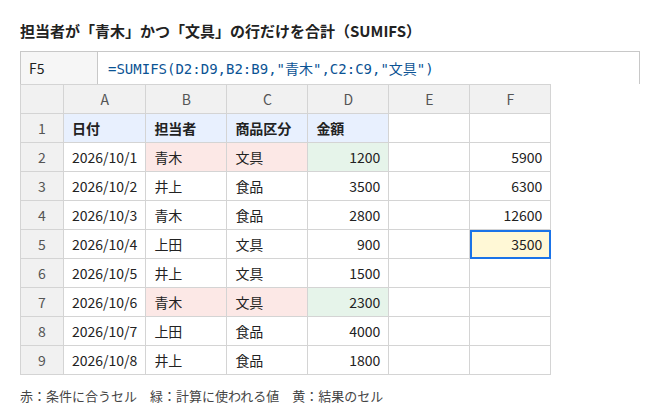The height and width of the screenshot is (419, 660).
Task: Select the amount cell 1500
Action: click(x=348, y=274)
